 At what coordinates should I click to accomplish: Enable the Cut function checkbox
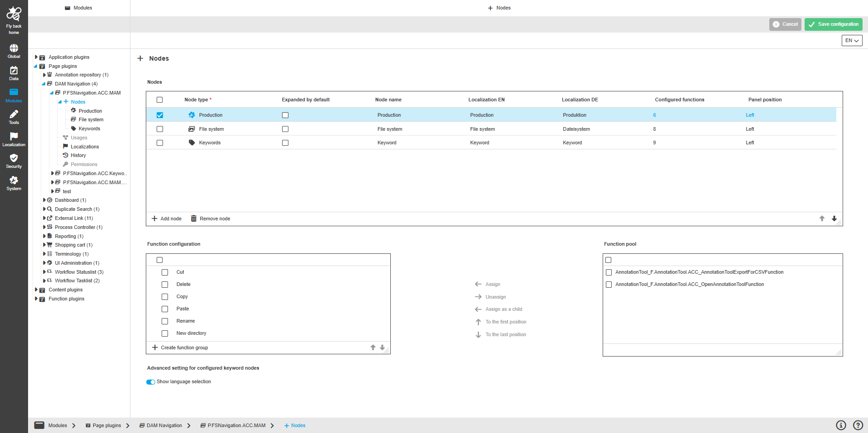165,272
